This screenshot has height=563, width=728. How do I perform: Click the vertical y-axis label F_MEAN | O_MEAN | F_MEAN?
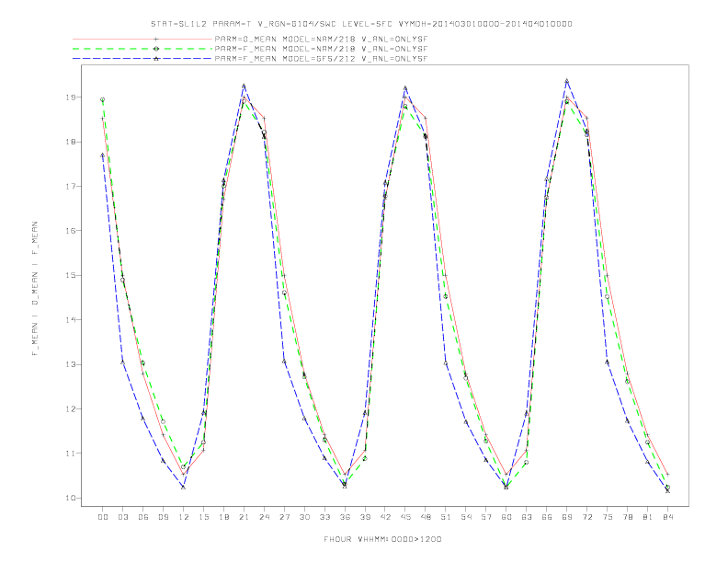tap(35, 289)
